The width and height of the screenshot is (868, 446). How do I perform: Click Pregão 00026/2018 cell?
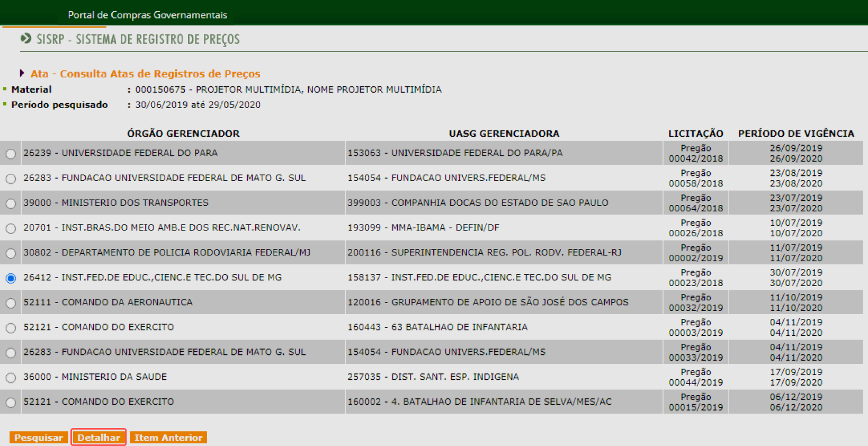click(696, 228)
